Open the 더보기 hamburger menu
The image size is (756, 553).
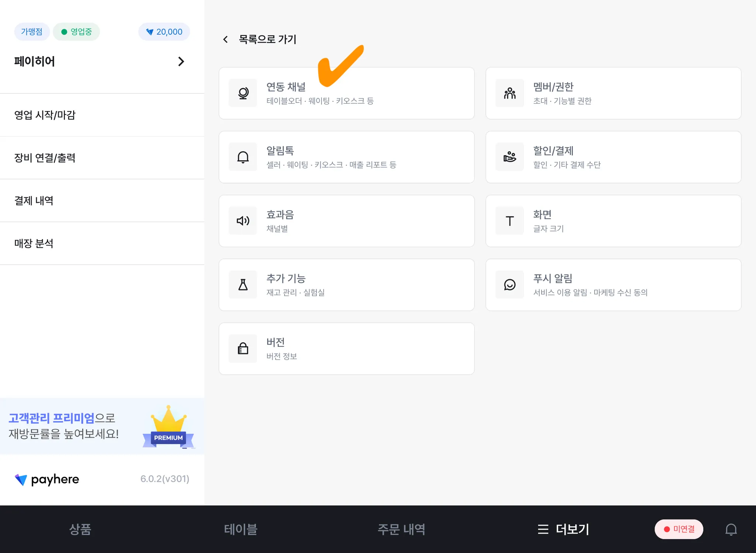click(543, 529)
